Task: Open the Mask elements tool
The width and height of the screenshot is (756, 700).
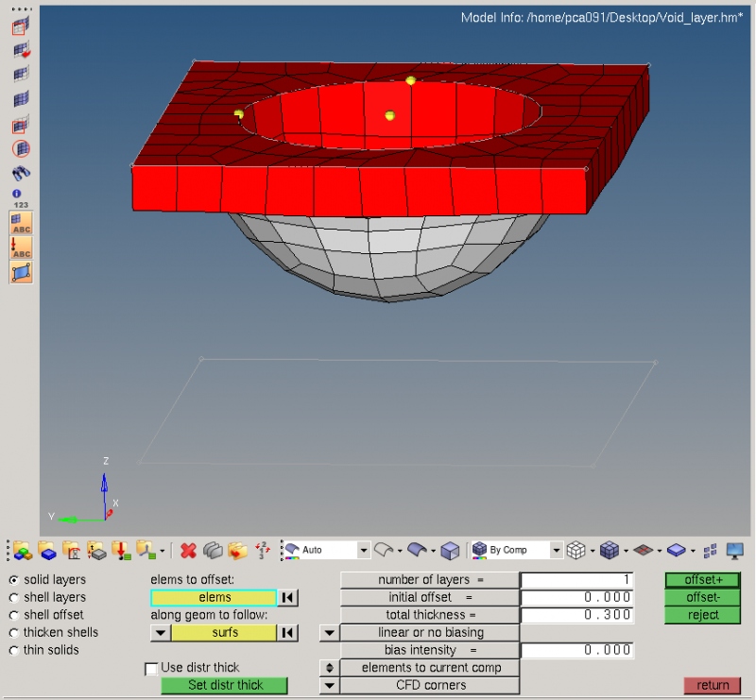Action: pyautogui.click(x=21, y=26)
